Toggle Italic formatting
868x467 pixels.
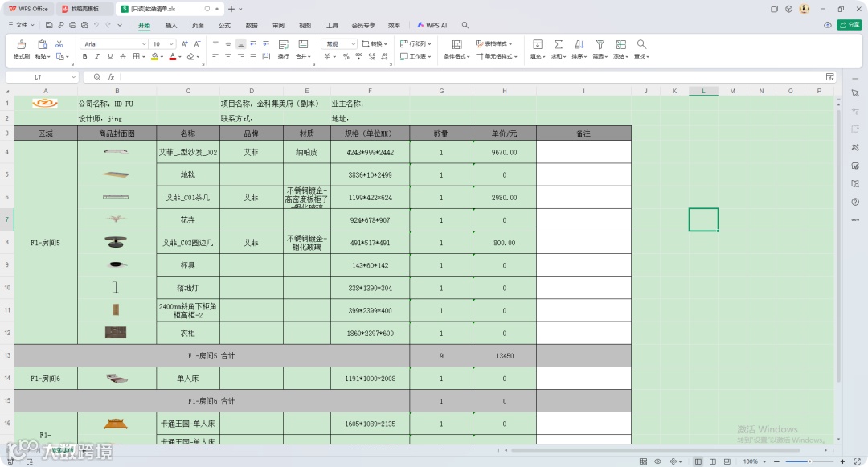97,56
